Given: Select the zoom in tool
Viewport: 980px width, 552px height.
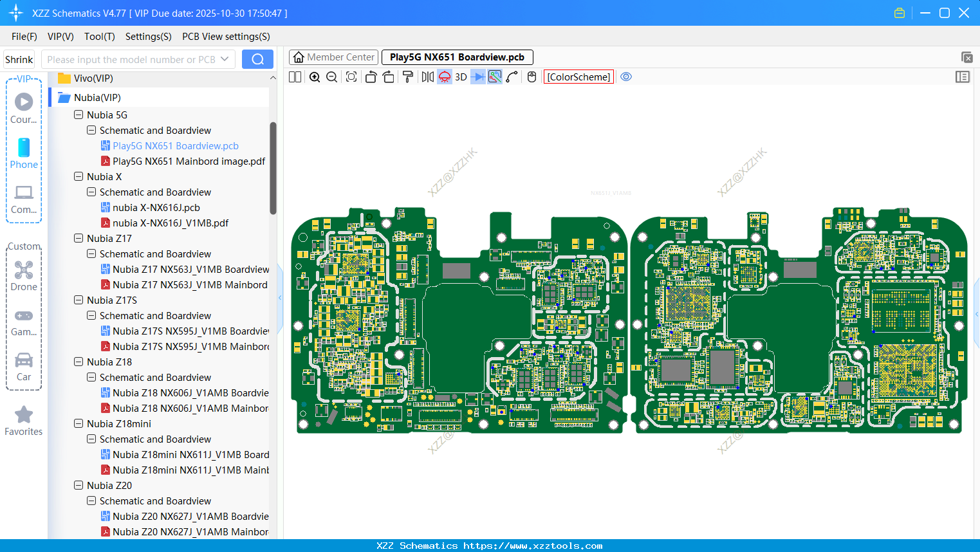Looking at the screenshot, I should (315, 77).
